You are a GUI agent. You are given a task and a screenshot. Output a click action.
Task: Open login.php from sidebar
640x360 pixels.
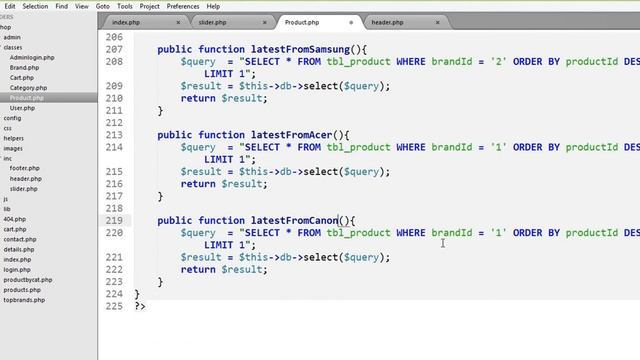coord(17,270)
